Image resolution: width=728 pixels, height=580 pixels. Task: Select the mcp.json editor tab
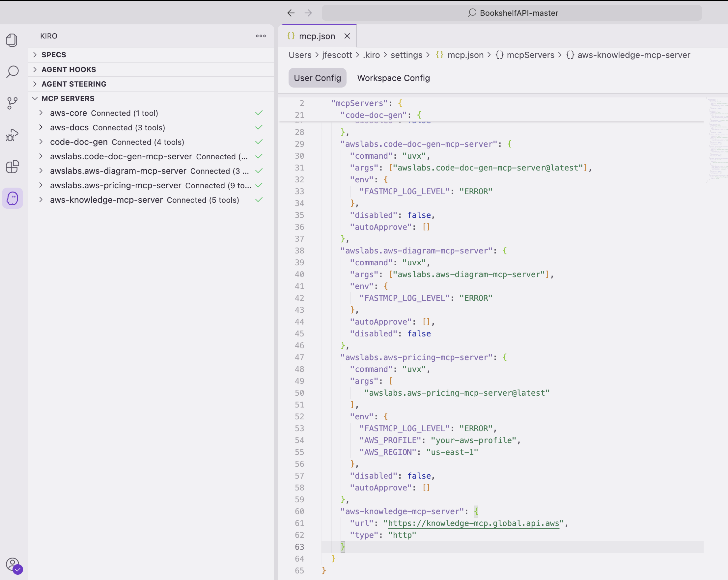tap(318, 36)
